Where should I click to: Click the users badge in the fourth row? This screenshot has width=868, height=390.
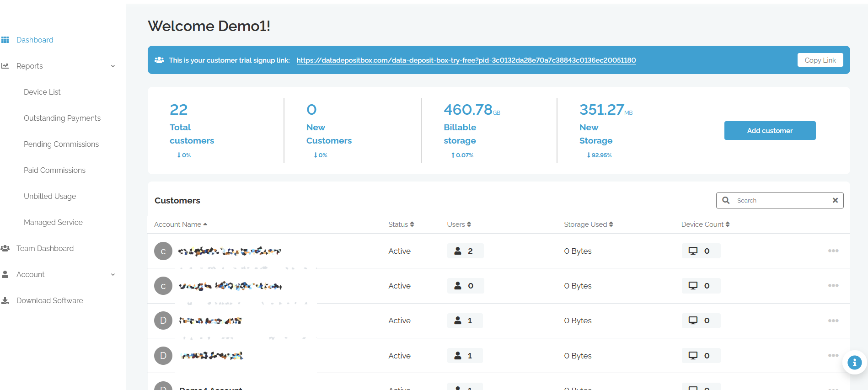coord(465,356)
